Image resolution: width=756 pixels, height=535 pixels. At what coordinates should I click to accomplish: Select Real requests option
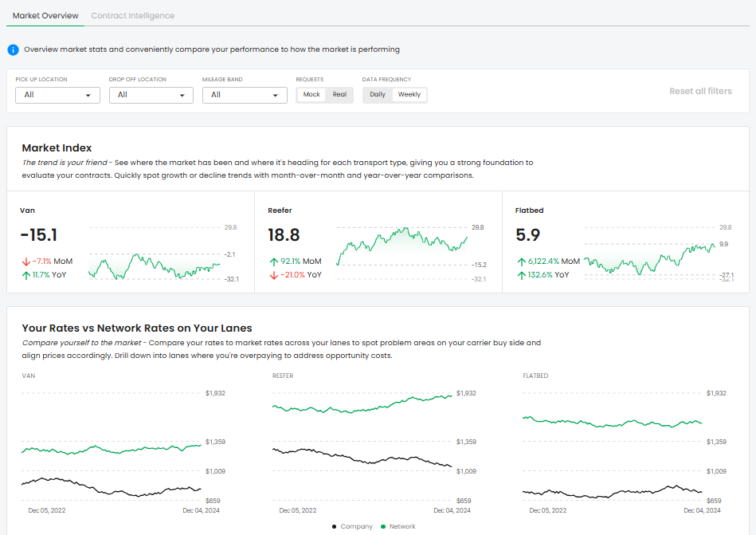pos(339,95)
